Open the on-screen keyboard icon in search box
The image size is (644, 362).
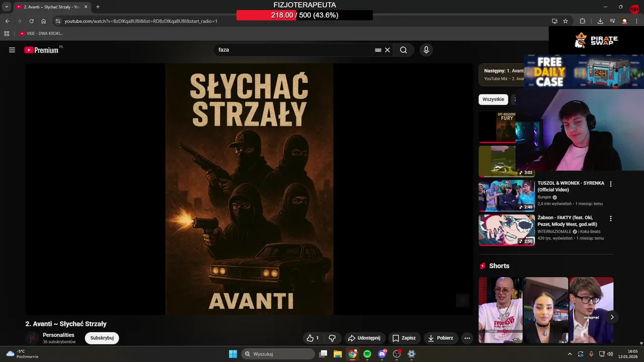[378, 50]
